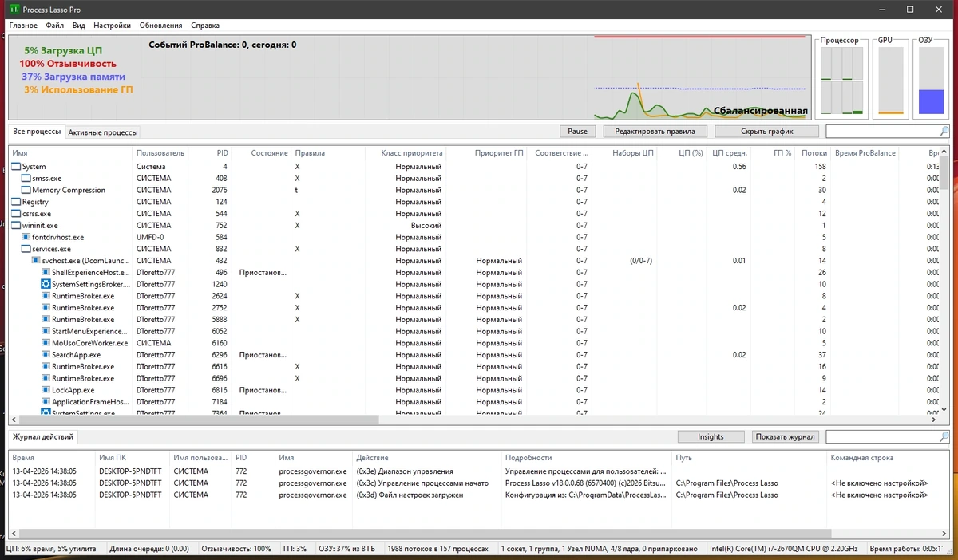The image size is (958, 560).
Task: Click the services.exe process icon
Action: coord(26,249)
